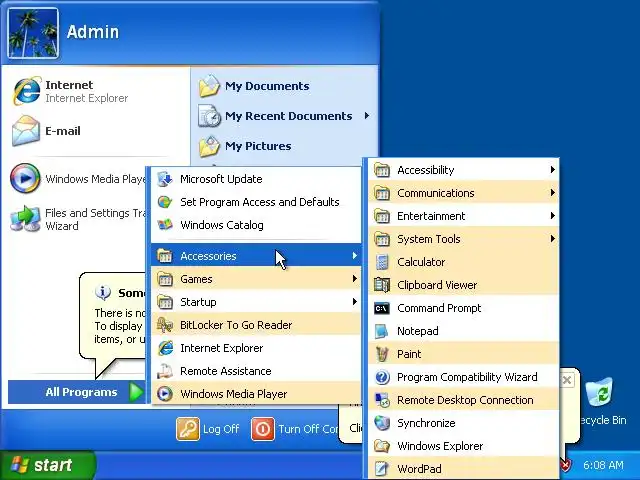Click the Remote Assistance icon
Image resolution: width=640 pixels, height=480 pixels.
[x=165, y=371]
